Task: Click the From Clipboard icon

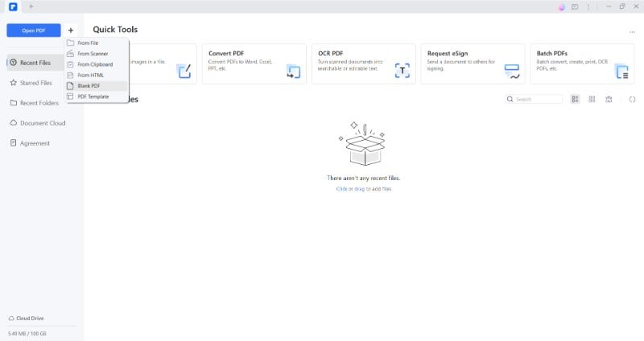Action: tap(70, 64)
